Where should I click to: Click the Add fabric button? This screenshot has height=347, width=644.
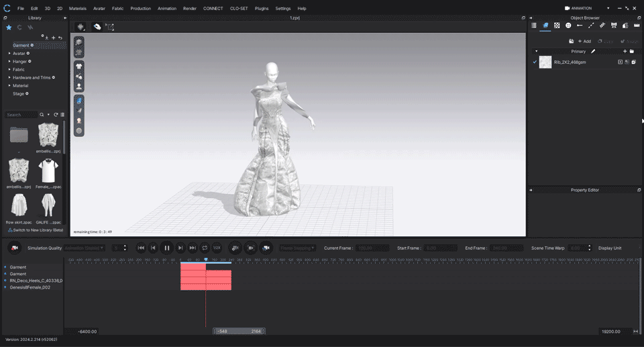584,41
